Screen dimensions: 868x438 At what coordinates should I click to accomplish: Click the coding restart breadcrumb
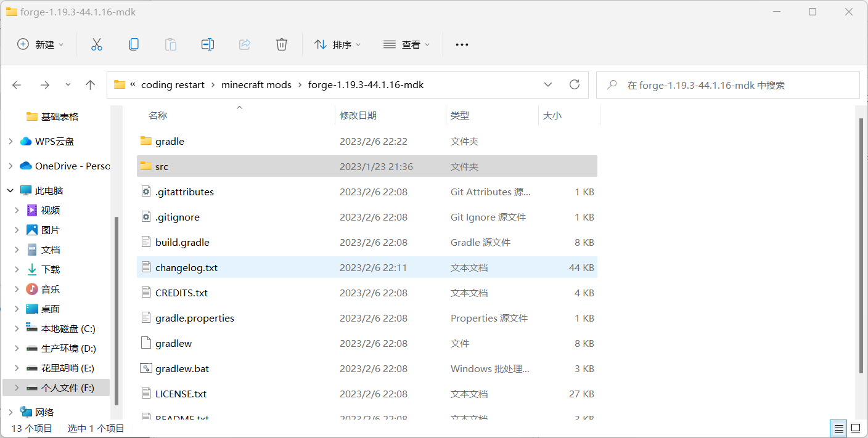pos(173,85)
